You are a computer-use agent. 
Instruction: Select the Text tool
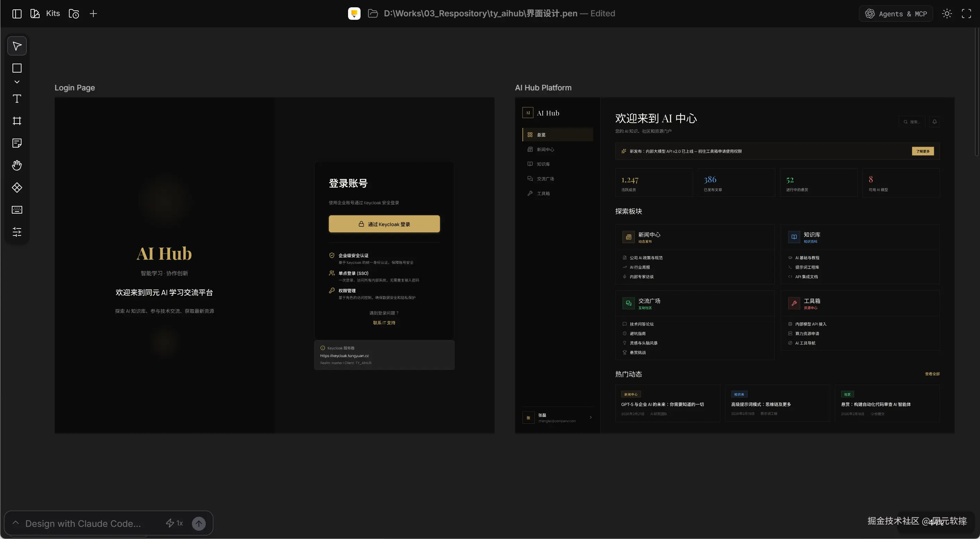coord(17,99)
